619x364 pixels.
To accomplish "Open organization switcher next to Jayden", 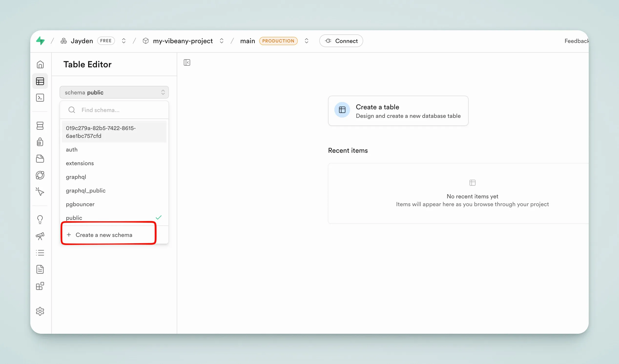I will coord(124,41).
